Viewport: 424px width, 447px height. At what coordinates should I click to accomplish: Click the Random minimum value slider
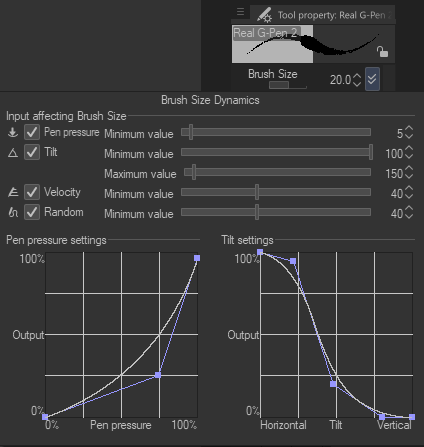[276, 212]
